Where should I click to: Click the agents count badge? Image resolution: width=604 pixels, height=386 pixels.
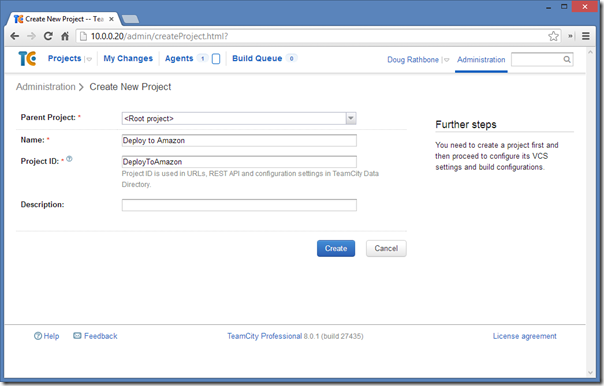[x=202, y=59]
